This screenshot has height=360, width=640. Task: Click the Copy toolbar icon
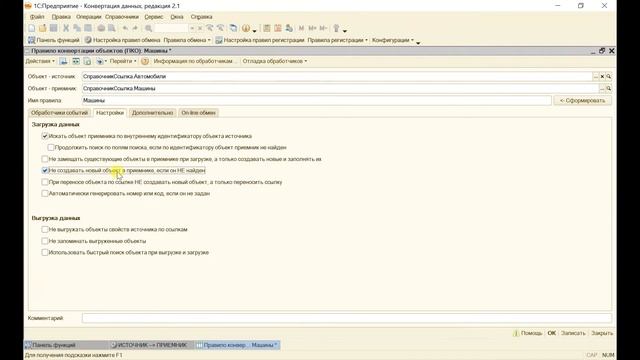(x=77, y=28)
